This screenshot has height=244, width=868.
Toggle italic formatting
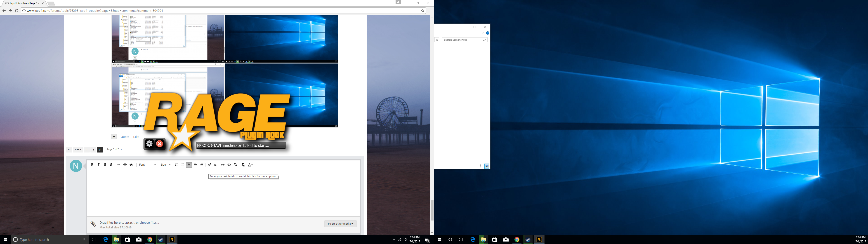point(99,165)
